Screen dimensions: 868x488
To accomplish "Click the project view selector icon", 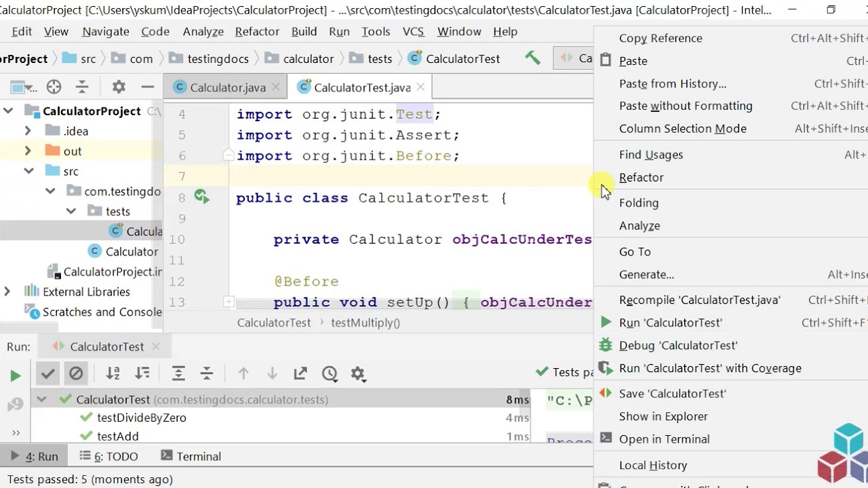I will pyautogui.click(x=23, y=87).
